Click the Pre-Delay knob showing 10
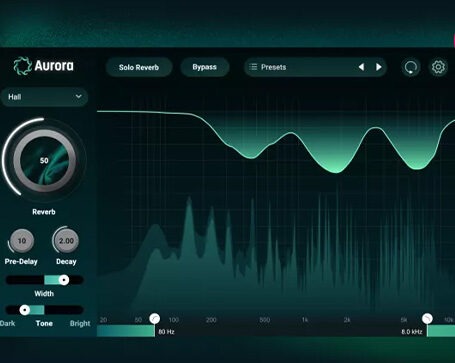 coord(22,241)
